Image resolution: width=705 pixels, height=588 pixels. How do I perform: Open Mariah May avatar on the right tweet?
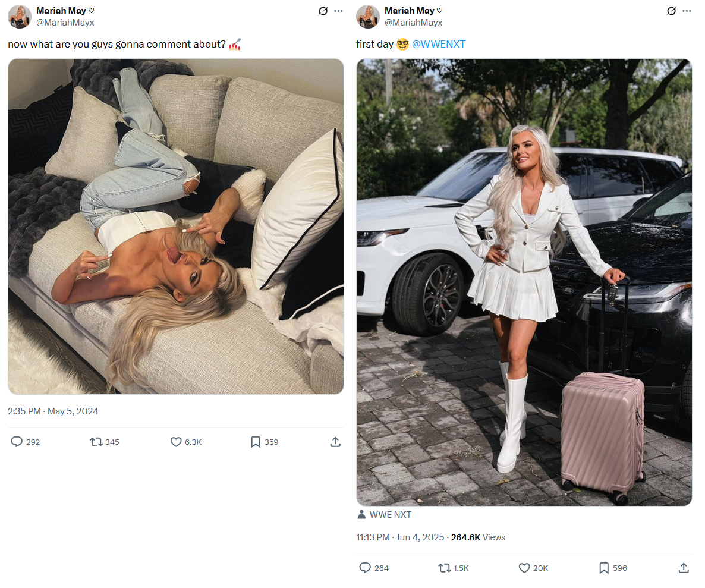coord(368,17)
